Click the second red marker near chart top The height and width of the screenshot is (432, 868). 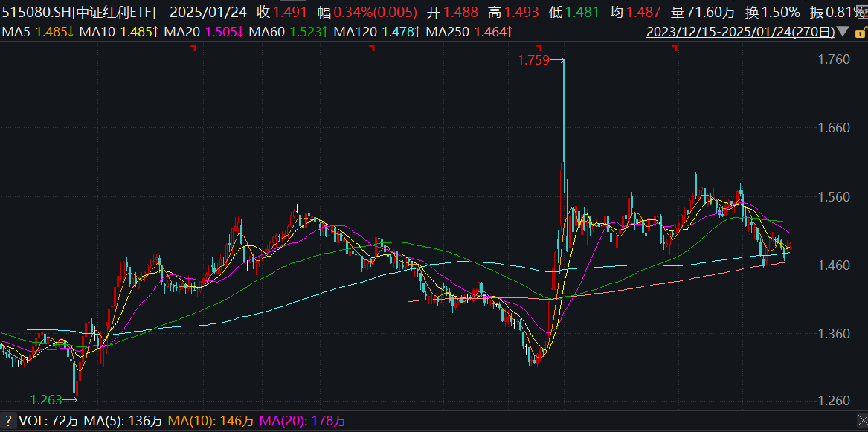372,48
